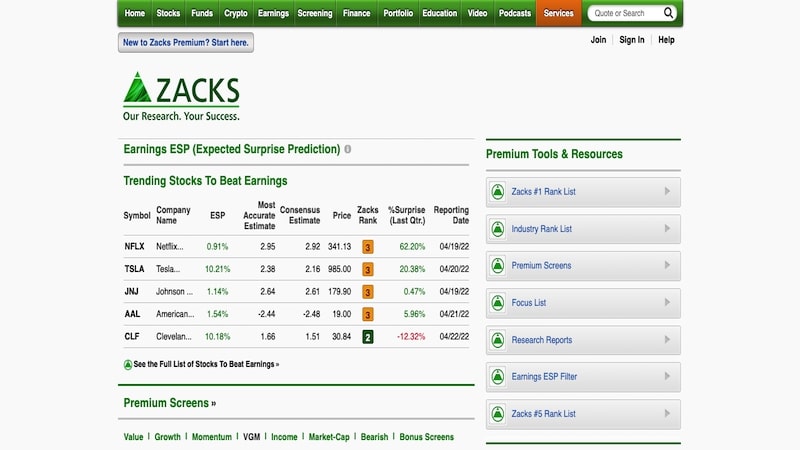Click the CLF Zacks Rank 2 badge
The image size is (800, 450).
(x=367, y=337)
